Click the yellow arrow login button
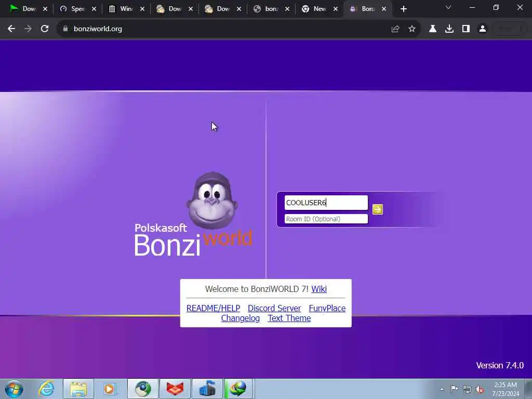Screen dimensions: 532x399 click(x=378, y=209)
